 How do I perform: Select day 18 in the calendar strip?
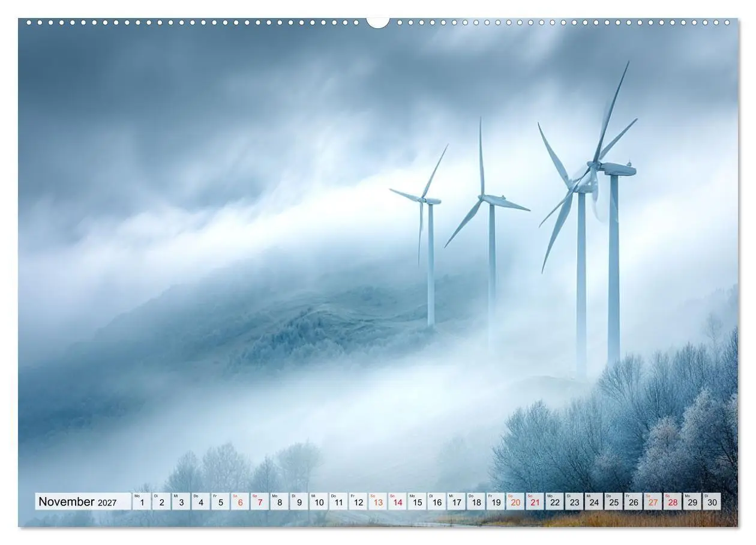pos(476,502)
